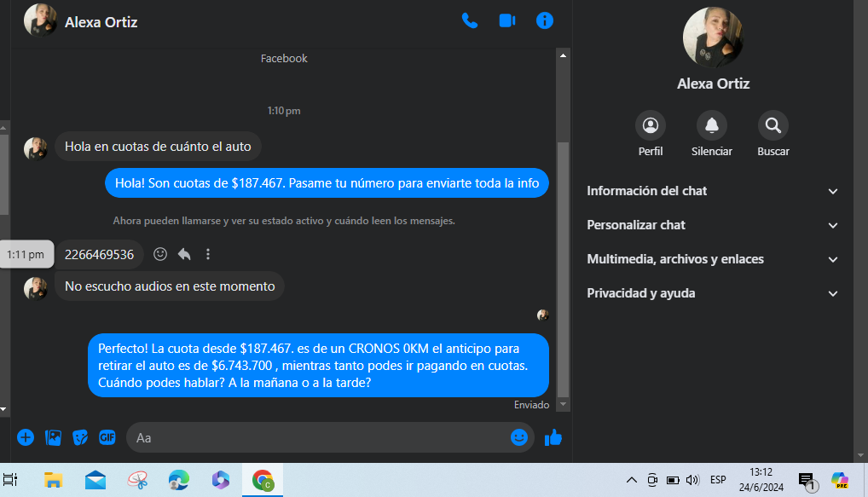Start a voice call with Alexa Ortiz
Viewport: 868px width, 497px height.
pos(470,21)
